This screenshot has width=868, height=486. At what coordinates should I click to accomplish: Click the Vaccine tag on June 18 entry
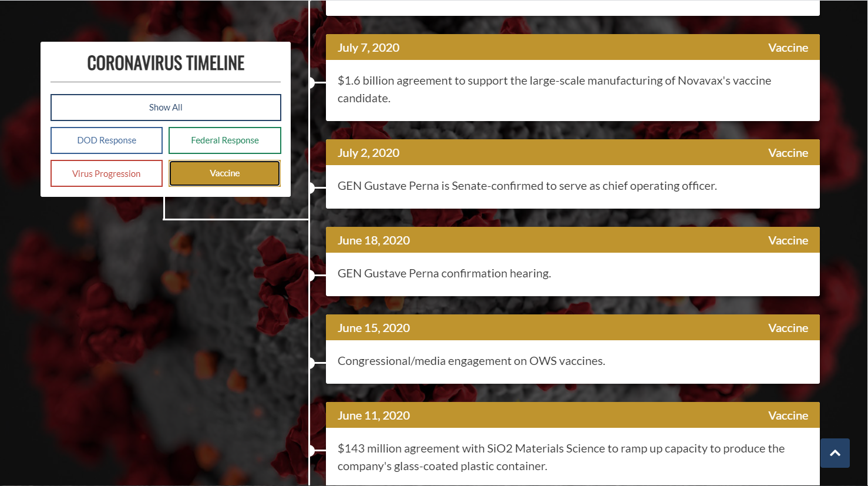click(x=788, y=240)
